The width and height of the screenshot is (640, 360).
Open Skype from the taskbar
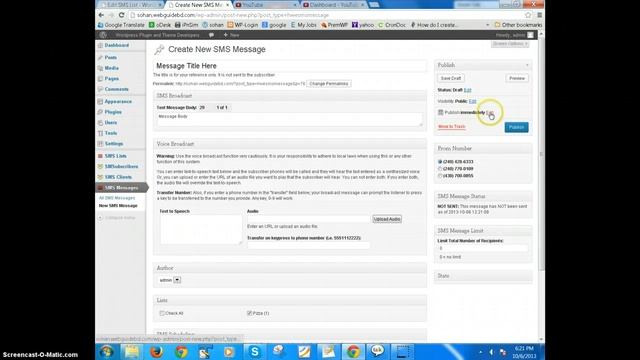pyautogui.click(x=255, y=351)
